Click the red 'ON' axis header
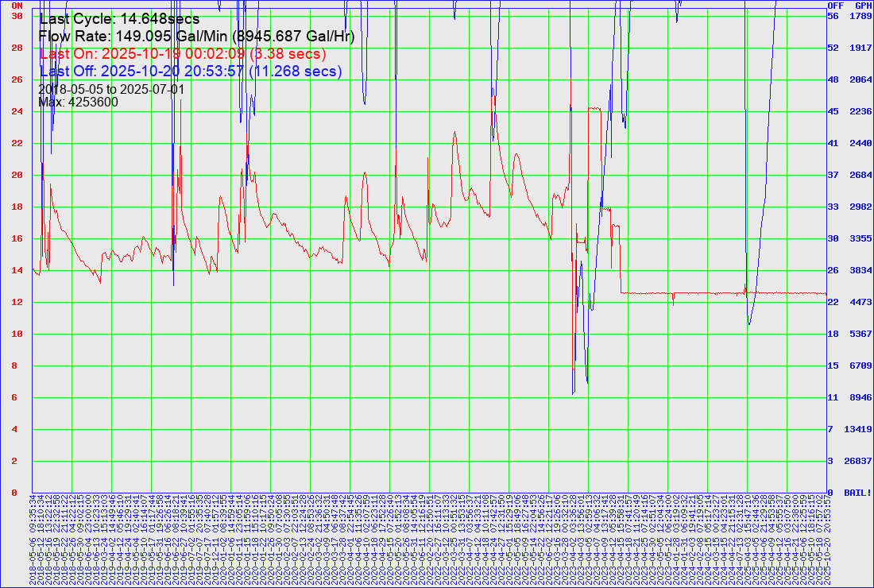 point(16,6)
